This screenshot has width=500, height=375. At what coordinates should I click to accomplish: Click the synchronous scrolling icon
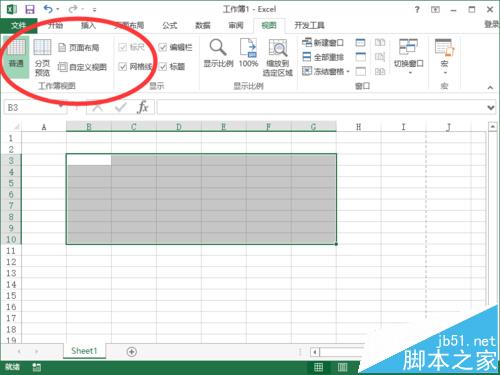(x=380, y=57)
